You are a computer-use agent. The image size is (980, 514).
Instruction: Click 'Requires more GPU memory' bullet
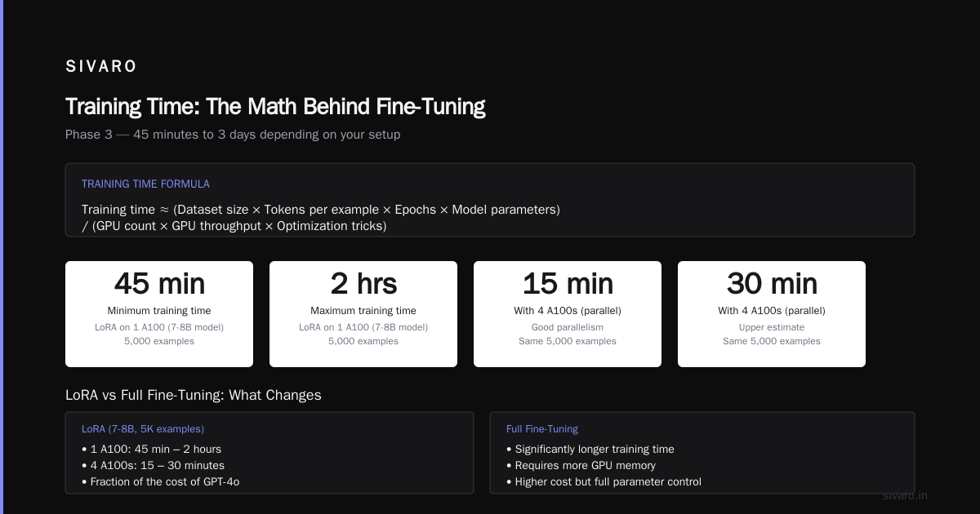point(581,465)
